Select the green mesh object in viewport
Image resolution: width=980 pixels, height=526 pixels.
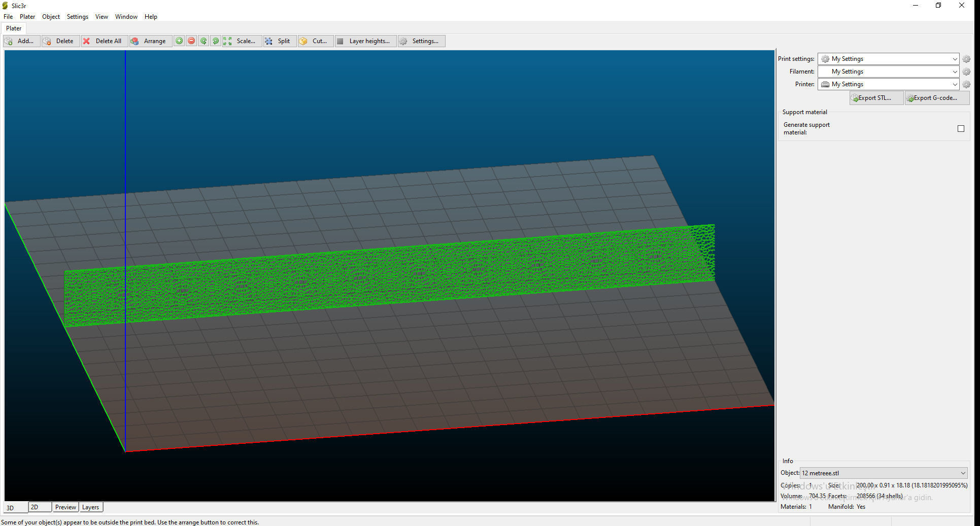point(390,274)
